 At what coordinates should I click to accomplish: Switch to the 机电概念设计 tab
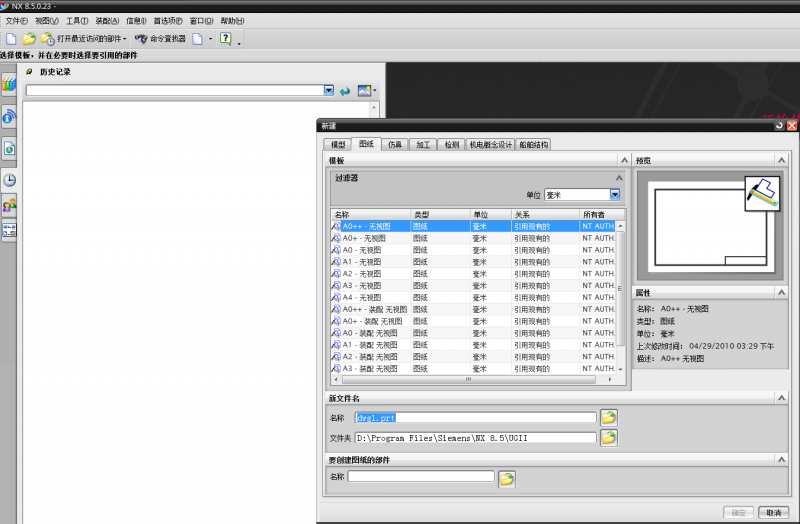(x=490, y=145)
